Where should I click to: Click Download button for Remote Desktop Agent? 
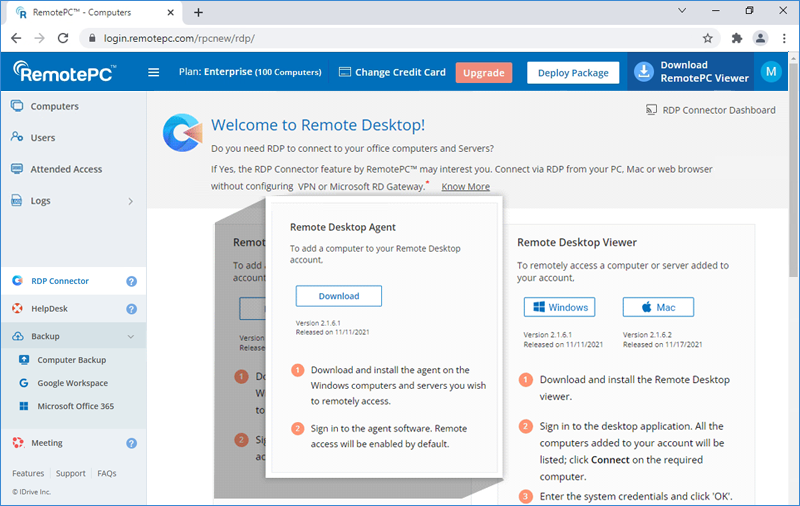coord(338,296)
